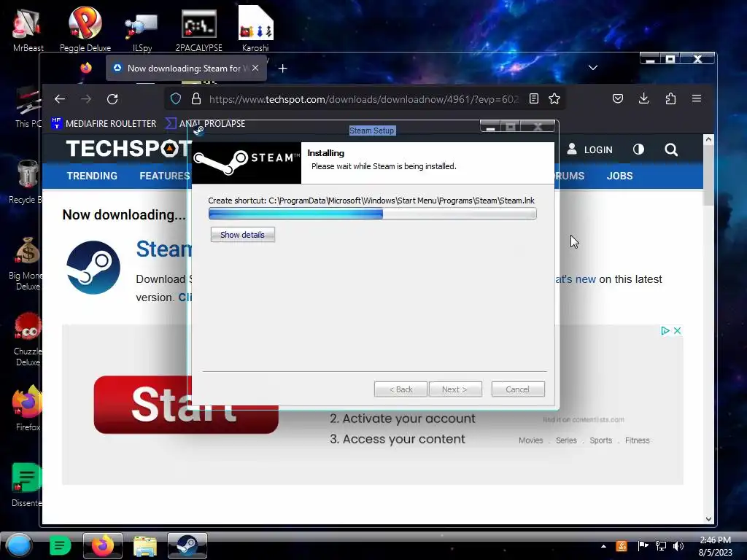Click the "what's new" link on TechSpot
The width and height of the screenshot is (747, 560).
[576, 279]
